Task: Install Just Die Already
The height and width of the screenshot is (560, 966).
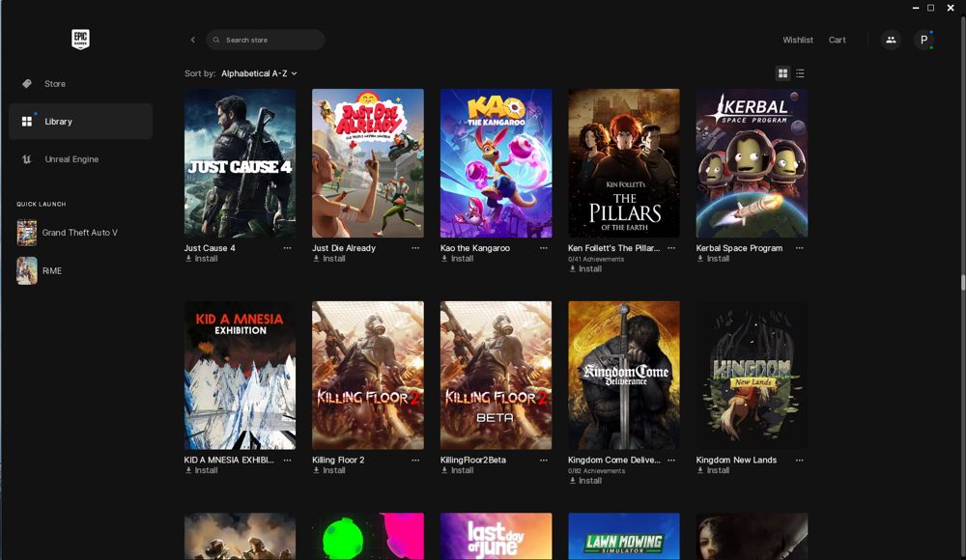Action: (329, 259)
